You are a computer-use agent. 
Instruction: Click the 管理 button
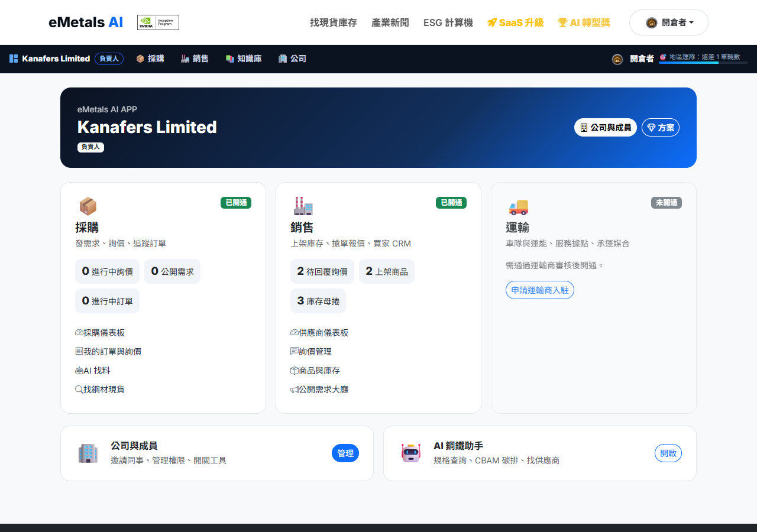point(345,453)
